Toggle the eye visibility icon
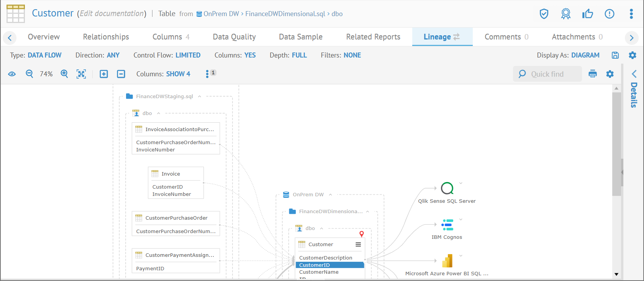Screen dimensions: 644x281 coord(12,74)
